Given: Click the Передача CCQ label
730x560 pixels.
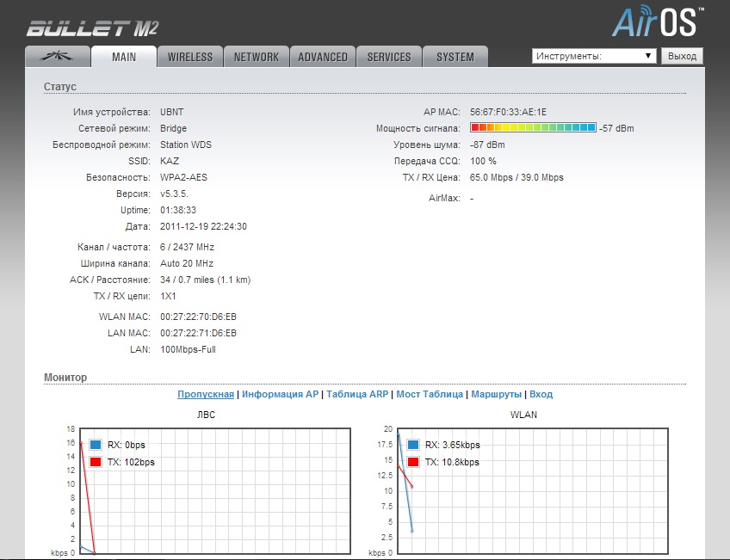Looking at the screenshot, I should 427,161.
